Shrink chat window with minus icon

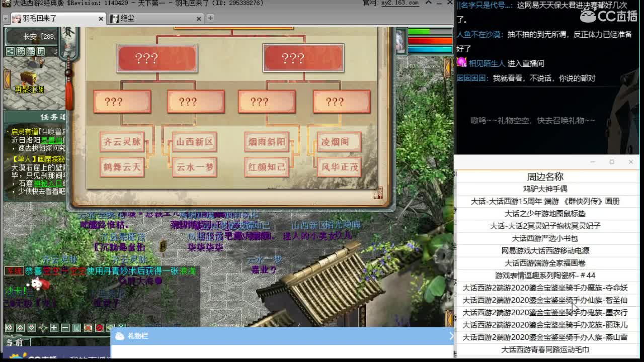point(65,328)
